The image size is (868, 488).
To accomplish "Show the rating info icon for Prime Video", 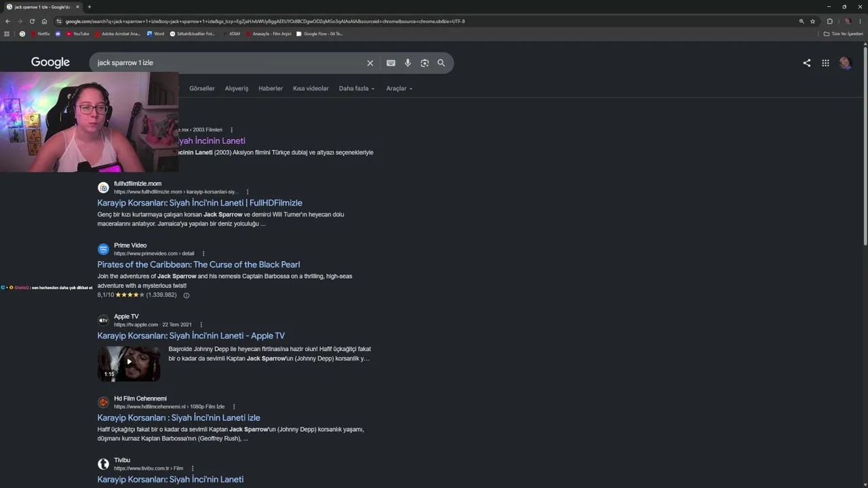I will click(x=186, y=295).
